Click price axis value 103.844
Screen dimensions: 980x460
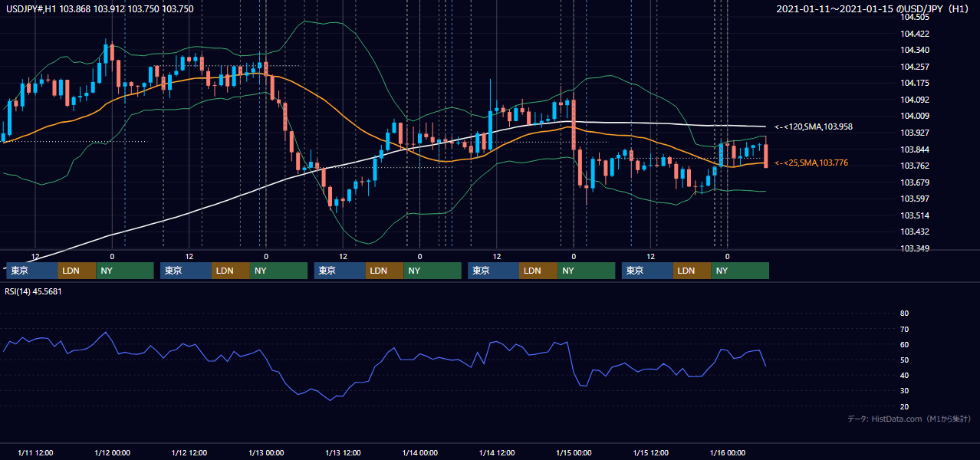[x=915, y=149]
